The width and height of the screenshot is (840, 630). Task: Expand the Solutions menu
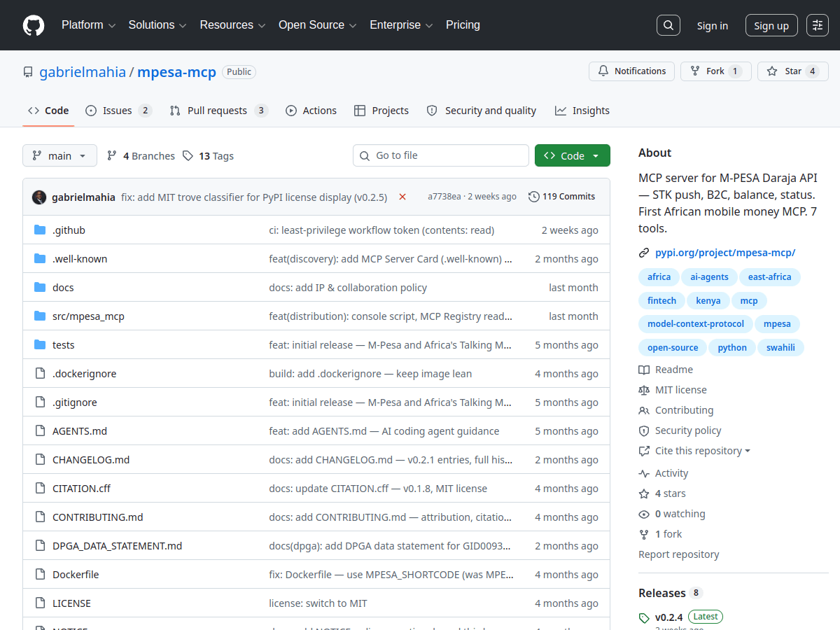157,25
